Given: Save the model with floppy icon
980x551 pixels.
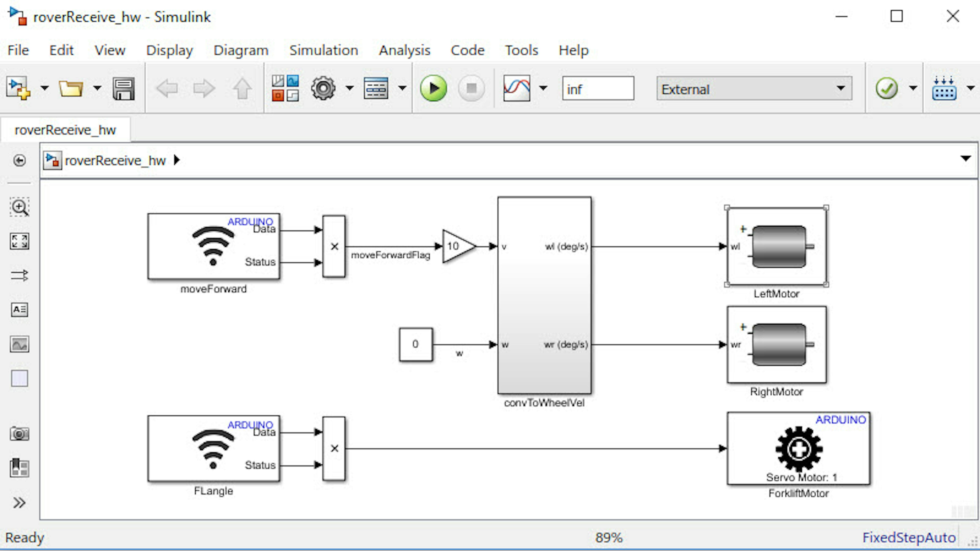Looking at the screenshot, I should [124, 89].
